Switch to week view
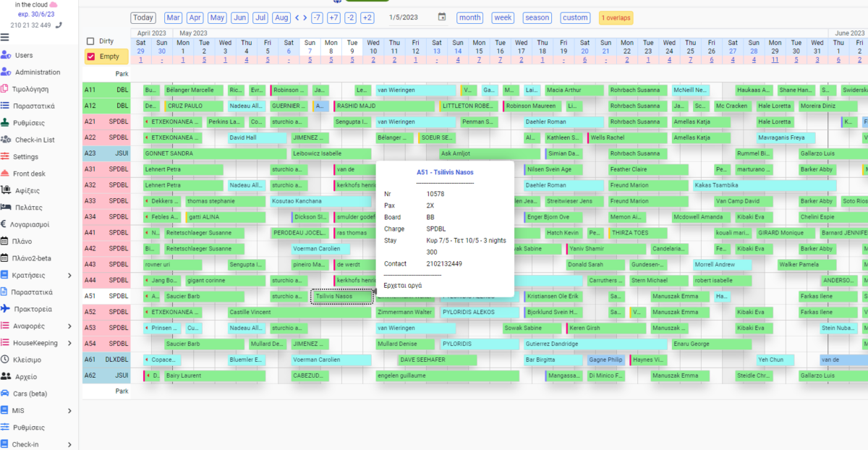 point(502,17)
